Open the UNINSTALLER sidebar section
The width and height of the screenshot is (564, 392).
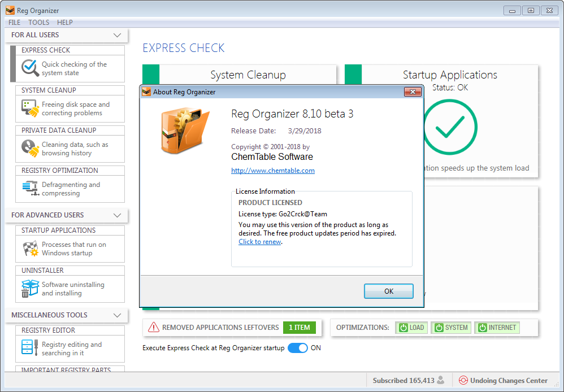tap(70, 284)
